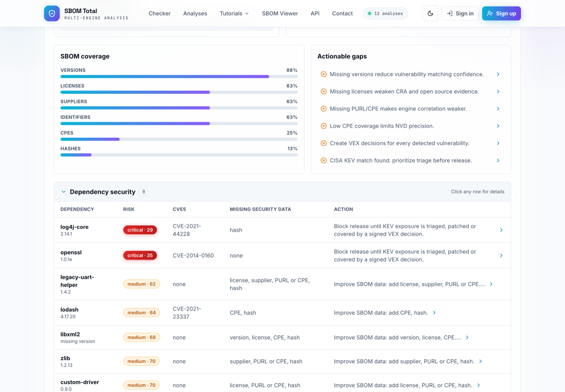Click the circled X icon beside PURL/CPE gap

[x=324, y=109]
